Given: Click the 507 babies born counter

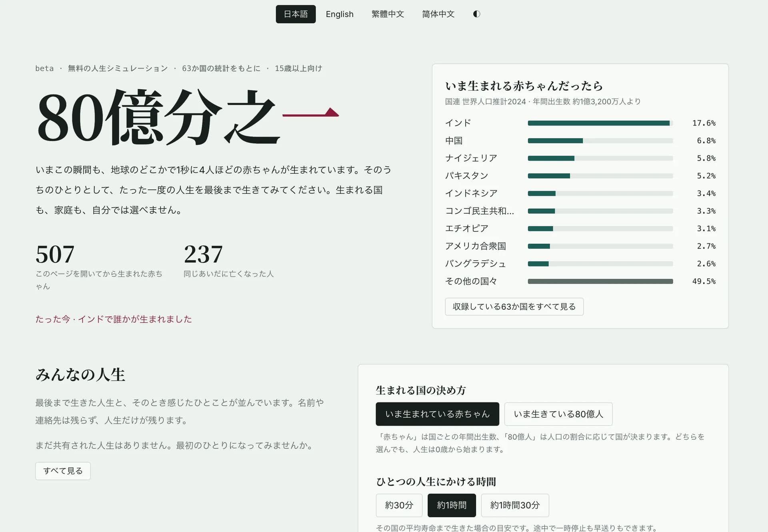Looking at the screenshot, I should click(x=55, y=254).
